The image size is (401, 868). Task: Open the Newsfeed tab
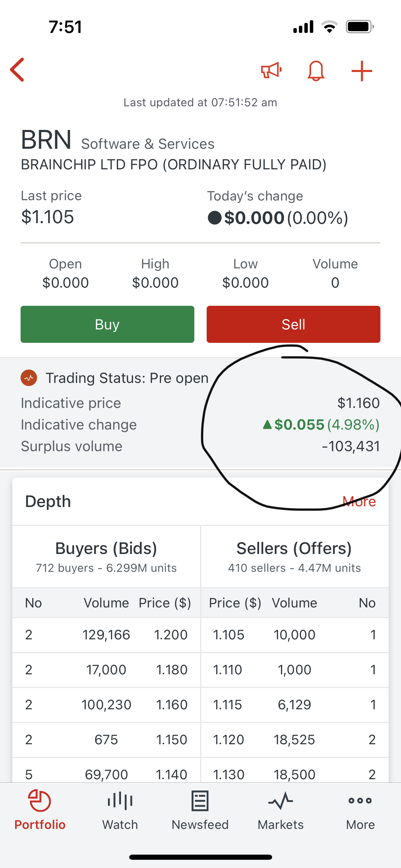click(x=200, y=810)
